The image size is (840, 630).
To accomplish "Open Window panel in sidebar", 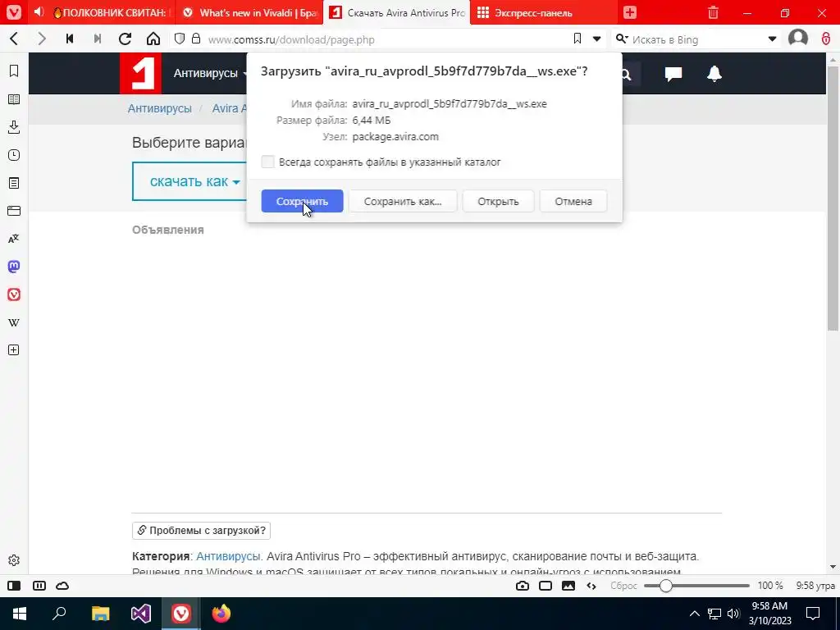I will tap(14, 211).
